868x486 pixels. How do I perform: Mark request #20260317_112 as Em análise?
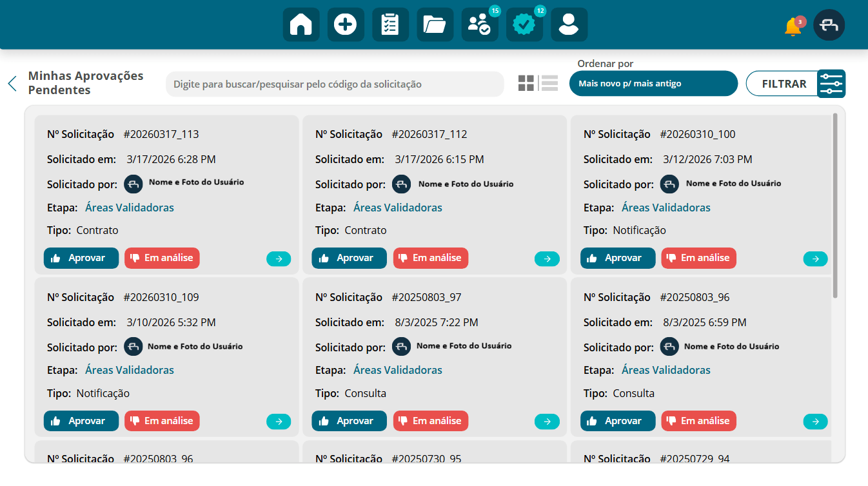[431, 258]
